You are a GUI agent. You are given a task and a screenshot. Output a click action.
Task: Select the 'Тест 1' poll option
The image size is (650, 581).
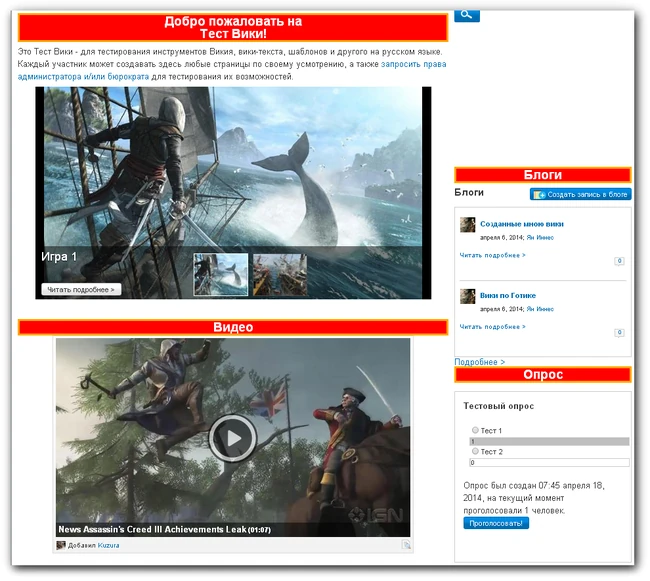pyautogui.click(x=475, y=430)
